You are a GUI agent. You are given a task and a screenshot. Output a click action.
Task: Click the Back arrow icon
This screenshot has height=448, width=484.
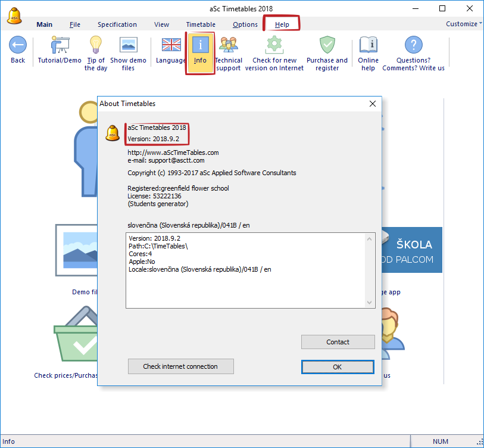[x=18, y=45]
